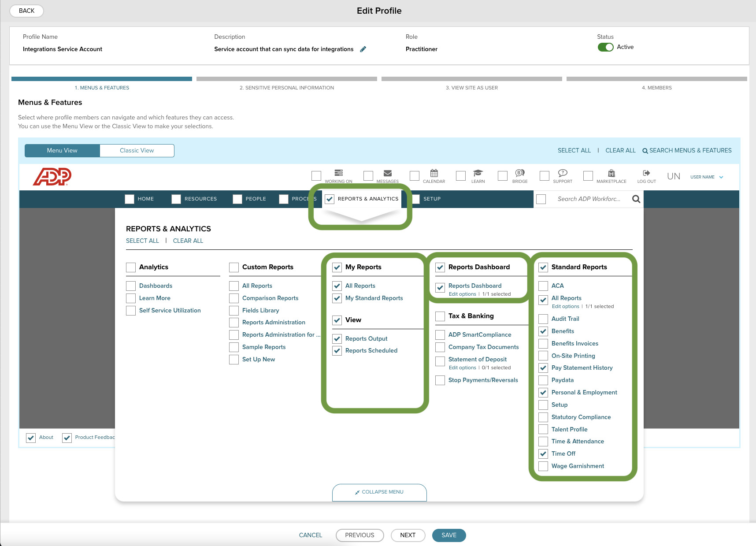Viewport: 756px width, 546px height.
Task: Open the Messages envelope icon
Action: click(x=387, y=173)
